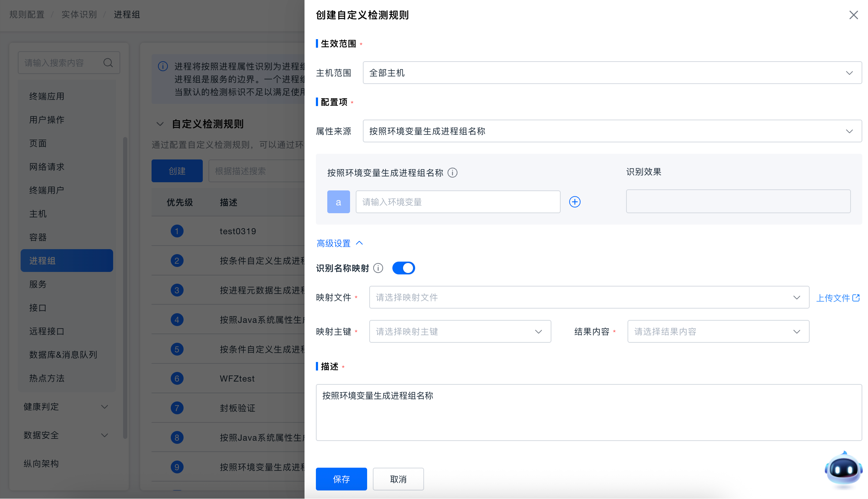This screenshot has height=499, width=868.
Task: Click the 取消 button
Action: click(x=398, y=479)
